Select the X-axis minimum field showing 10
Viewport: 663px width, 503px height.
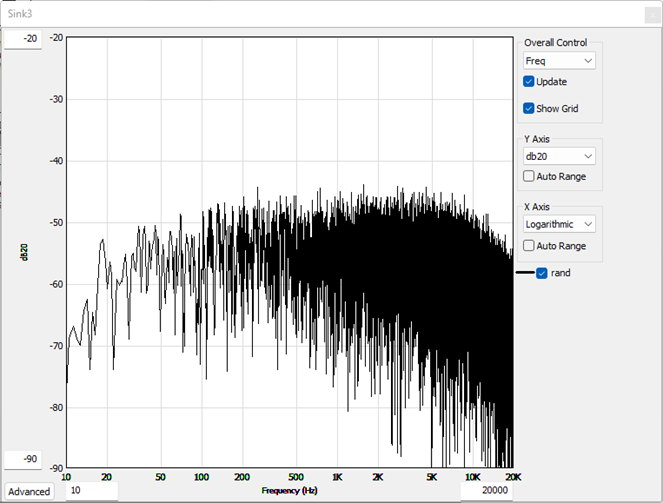pos(92,491)
